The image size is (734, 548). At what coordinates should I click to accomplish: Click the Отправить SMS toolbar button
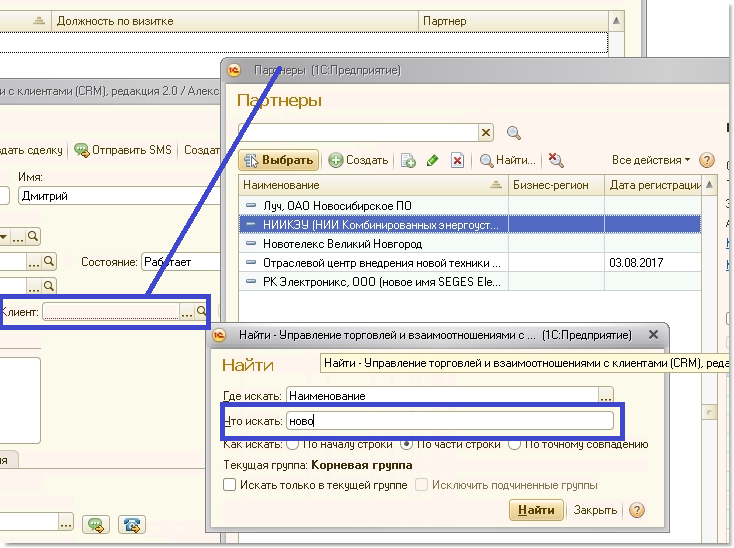click(122, 150)
